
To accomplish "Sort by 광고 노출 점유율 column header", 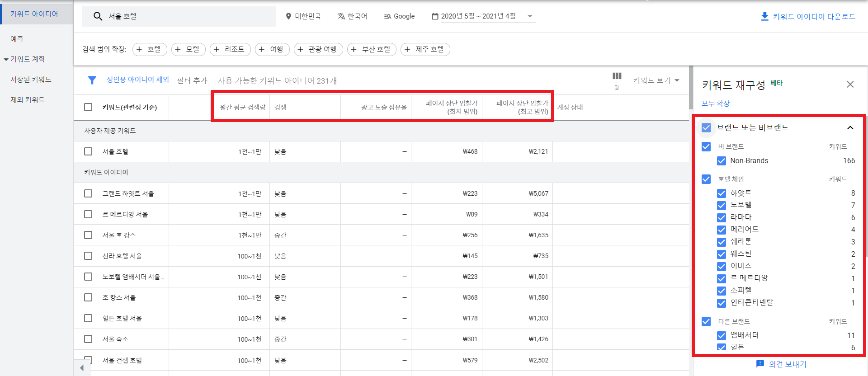I will coord(384,107).
